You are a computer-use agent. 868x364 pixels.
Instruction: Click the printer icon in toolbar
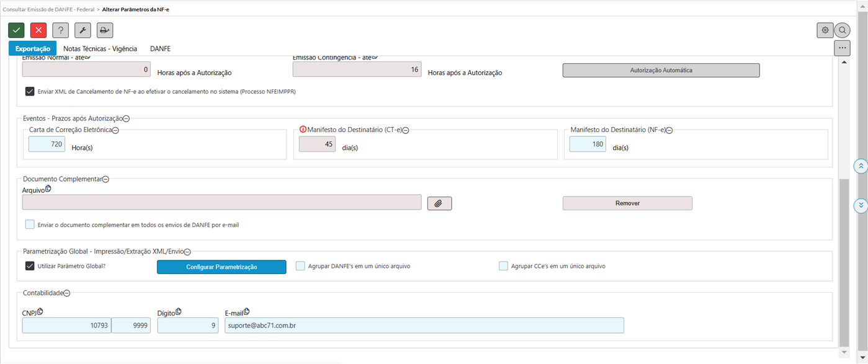pyautogui.click(x=105, y=30)
